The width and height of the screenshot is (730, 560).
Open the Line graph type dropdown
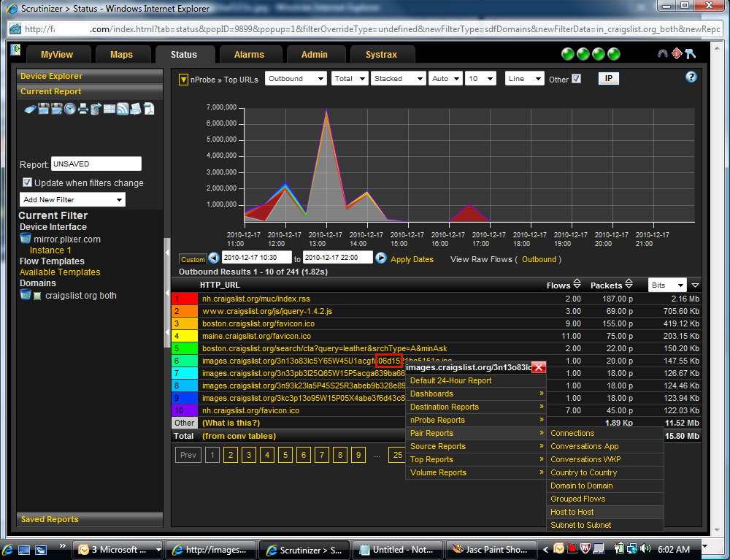(x=524, y=78)
